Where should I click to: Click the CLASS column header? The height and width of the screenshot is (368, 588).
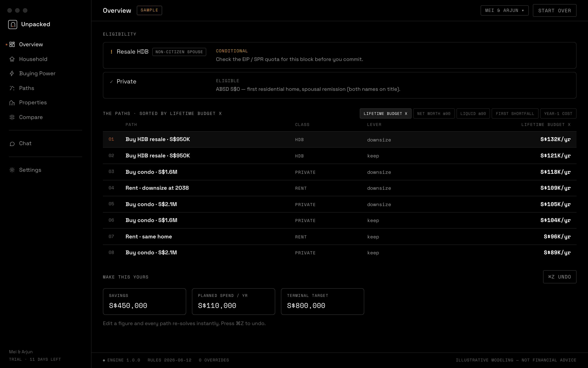click(302, 125)
